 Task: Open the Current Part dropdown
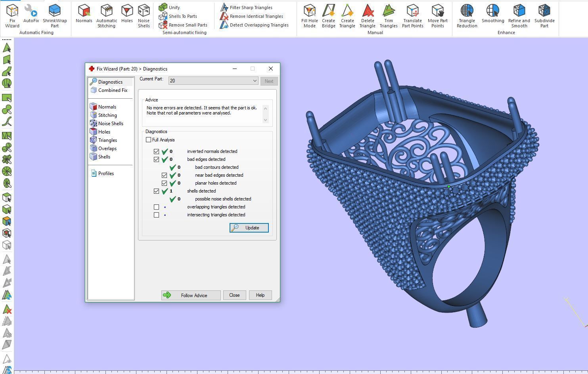tap(213, 81)
